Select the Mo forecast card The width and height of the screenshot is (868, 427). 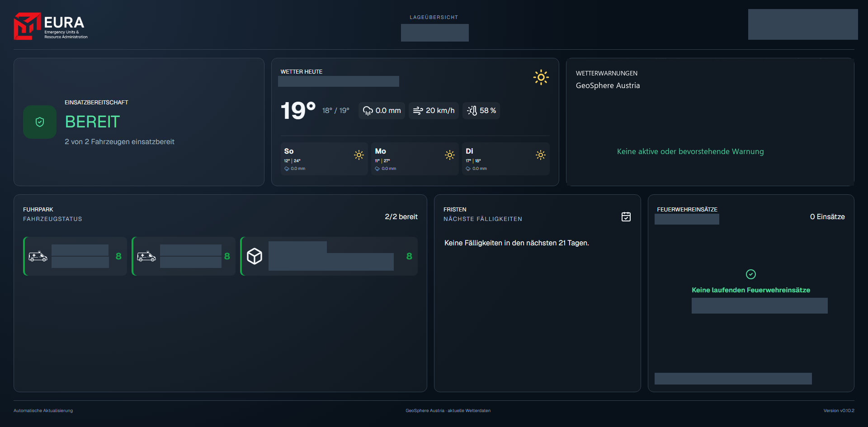(x=415, y=159)
